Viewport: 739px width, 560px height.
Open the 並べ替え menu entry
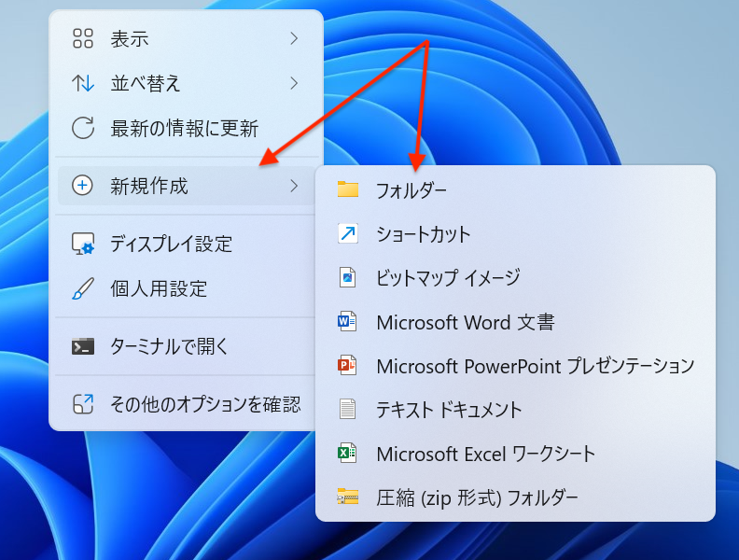(187, 83)
